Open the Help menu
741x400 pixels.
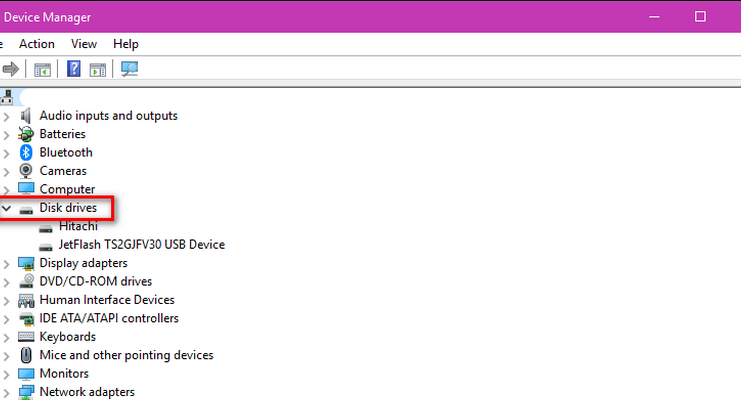126,44
